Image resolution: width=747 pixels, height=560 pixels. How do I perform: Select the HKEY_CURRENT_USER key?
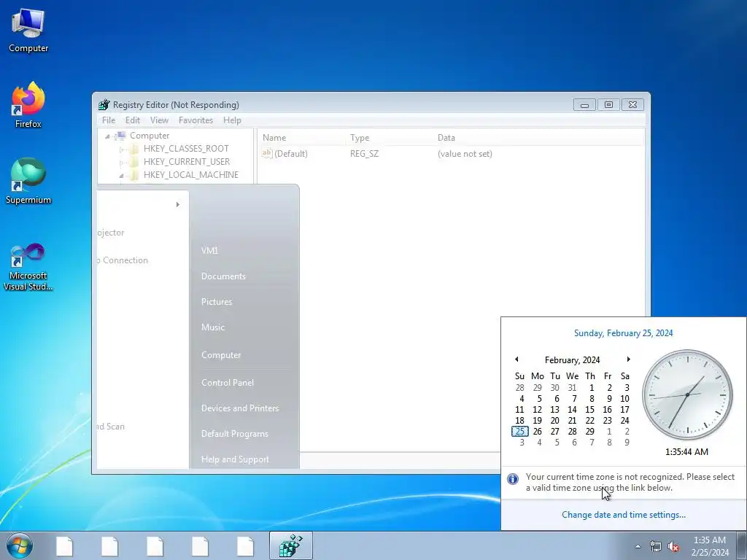[186, 162]
